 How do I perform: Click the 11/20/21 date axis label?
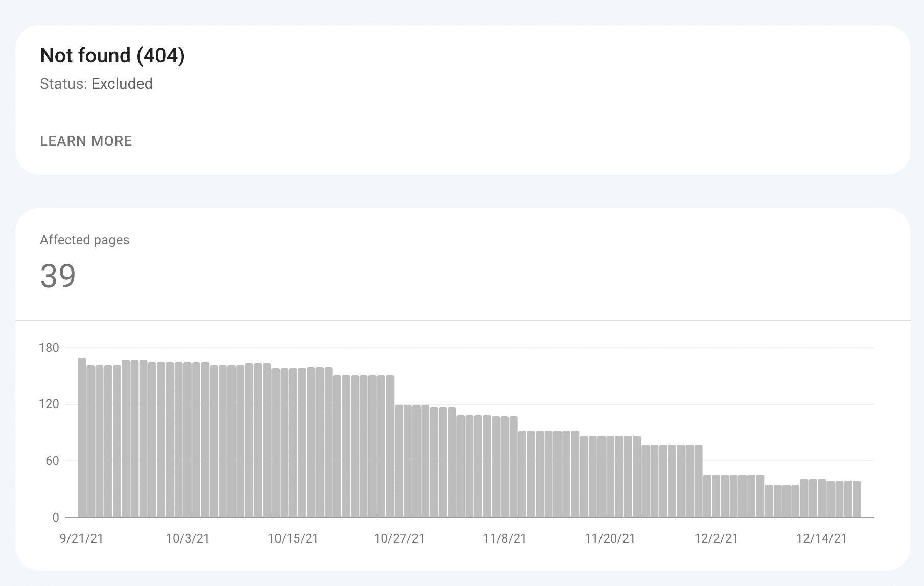pyautogui.click(x=610, y=538)
